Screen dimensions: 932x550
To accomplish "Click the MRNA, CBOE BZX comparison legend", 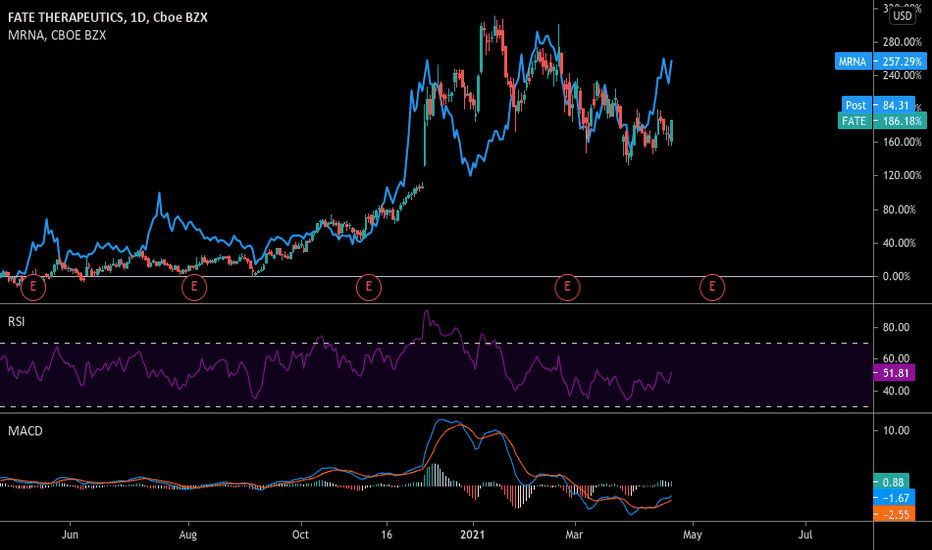I will (x=57, y=36).
